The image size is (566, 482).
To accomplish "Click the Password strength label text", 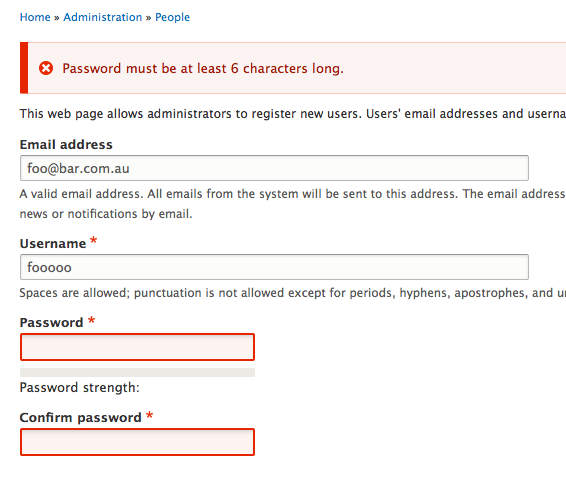I will [x=79, y=387].
